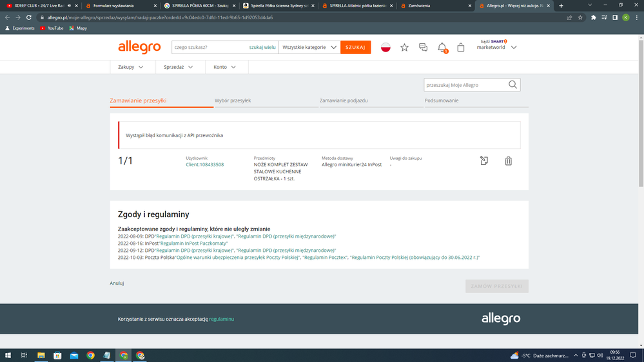The height and width of the screenshot is (362, 644).
Task: Open YouTube bookmark in bookmarks bar
Action: point(52,28)
